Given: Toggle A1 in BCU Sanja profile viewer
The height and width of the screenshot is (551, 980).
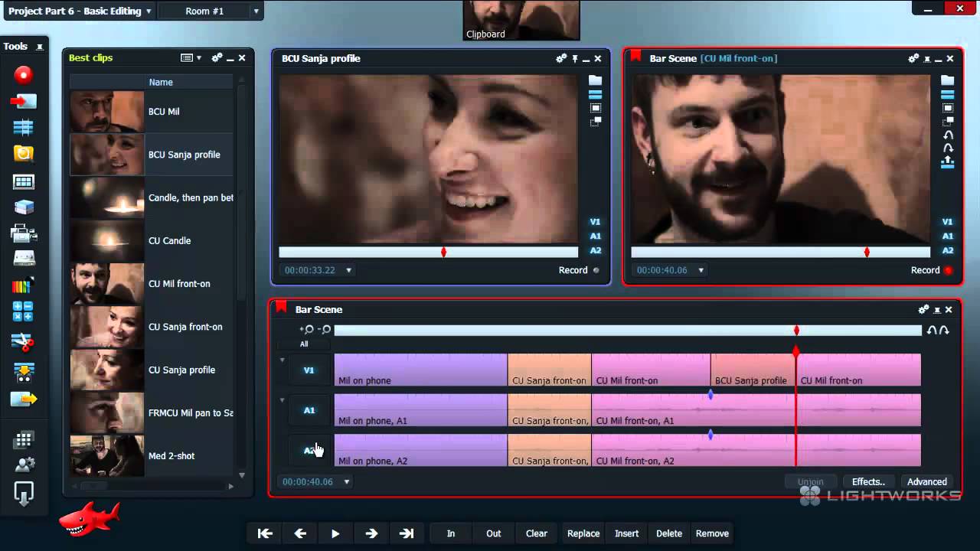Looking at the screenshot, I should point(595,236).
